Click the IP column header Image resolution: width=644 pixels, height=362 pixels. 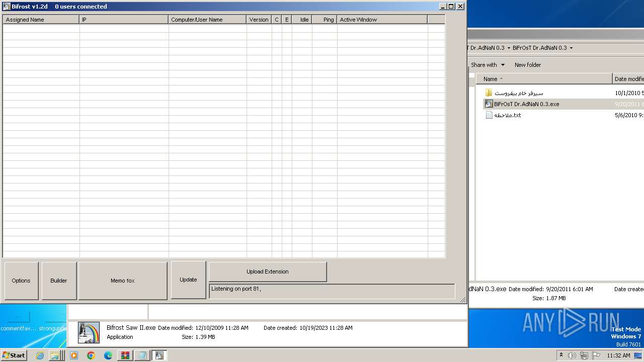[124, 20]
